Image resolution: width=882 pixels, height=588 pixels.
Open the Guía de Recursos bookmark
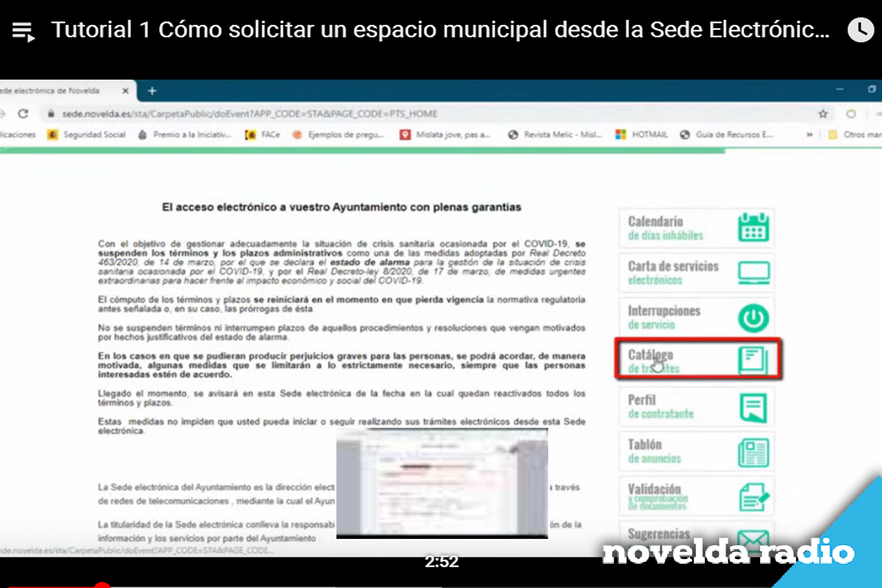727,135
